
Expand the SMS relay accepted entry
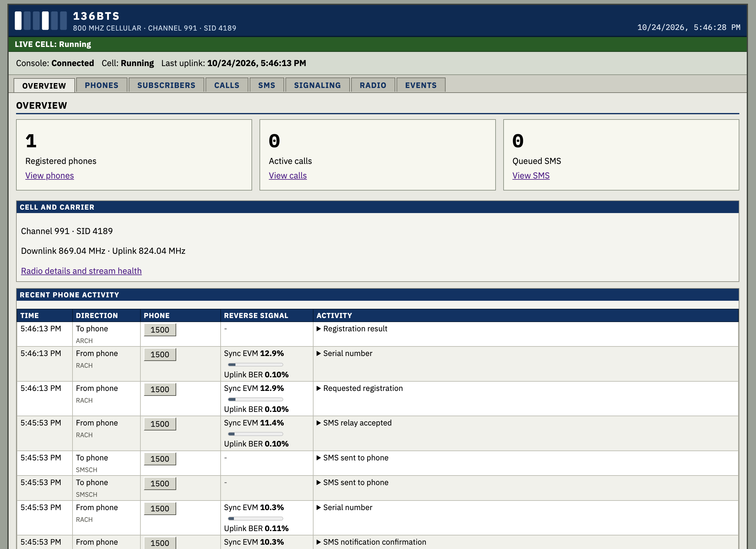click(354, 423)
